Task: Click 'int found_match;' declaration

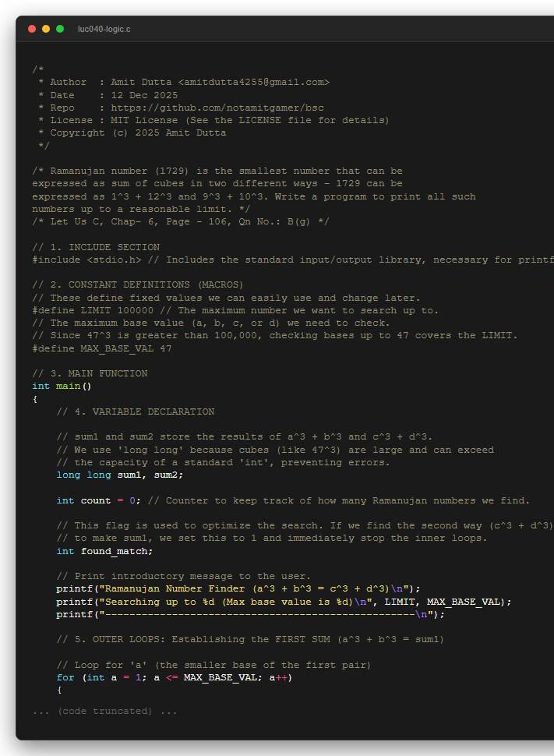Action: pyautogui.click(x=104, y=551)
